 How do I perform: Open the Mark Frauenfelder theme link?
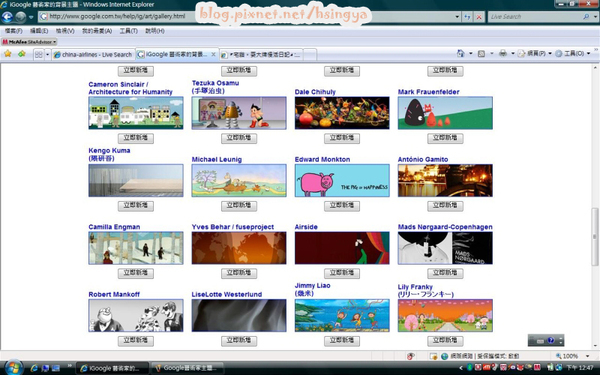coord(429,92)
